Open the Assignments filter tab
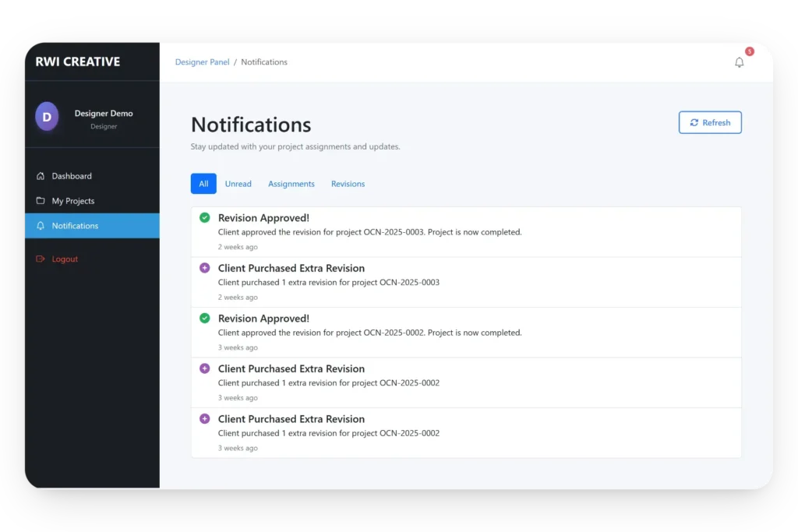This screenshot has height=532, width=798. pos(291,184)
